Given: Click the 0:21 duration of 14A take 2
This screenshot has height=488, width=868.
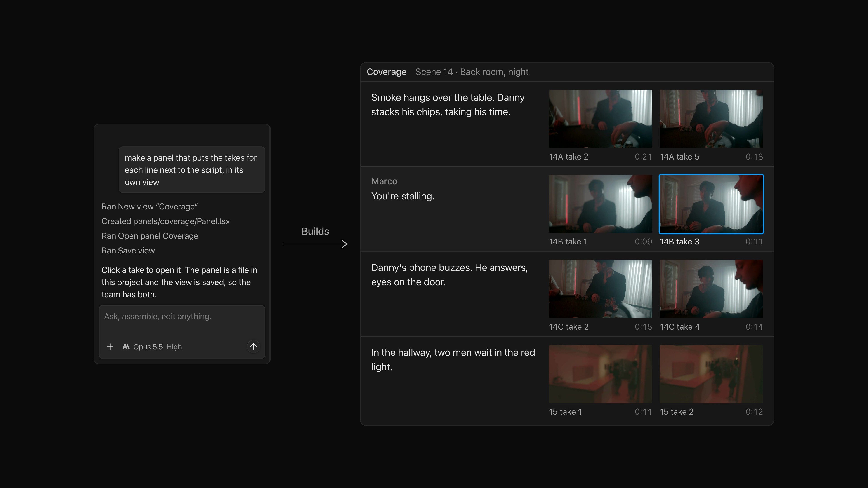Looking at the screenshot, I should point(643,157).
